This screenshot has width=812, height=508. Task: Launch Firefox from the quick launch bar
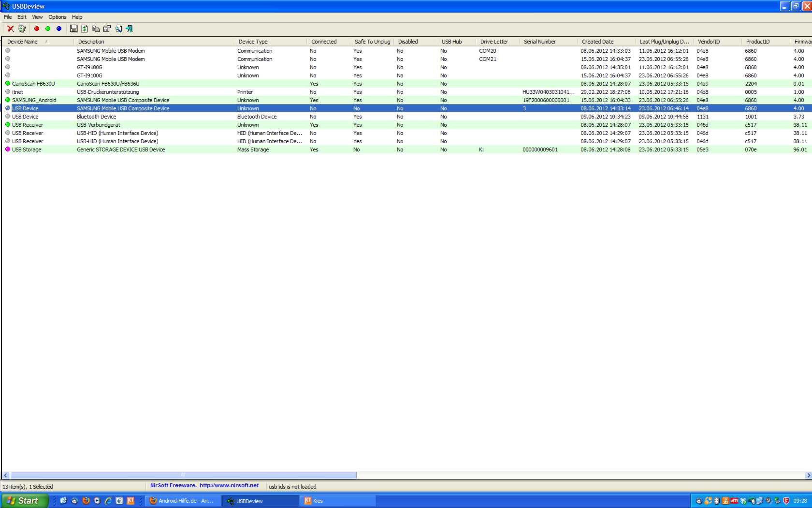point(86,501)
